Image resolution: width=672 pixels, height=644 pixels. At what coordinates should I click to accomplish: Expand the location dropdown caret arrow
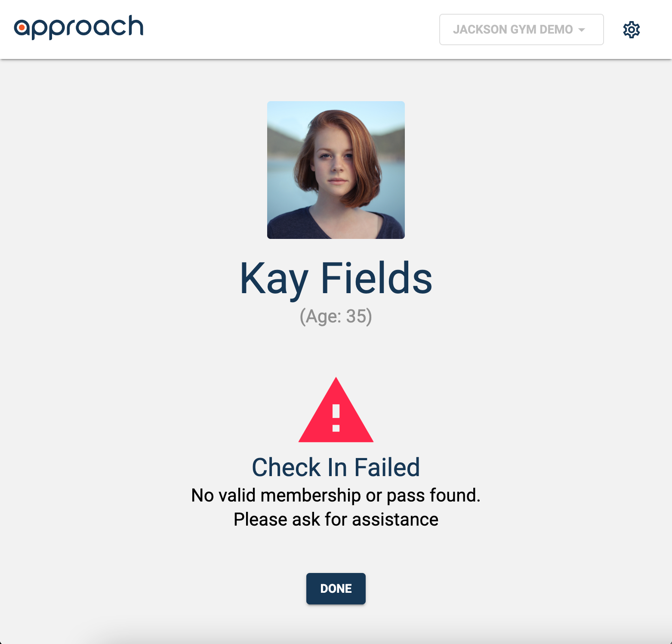582,30
